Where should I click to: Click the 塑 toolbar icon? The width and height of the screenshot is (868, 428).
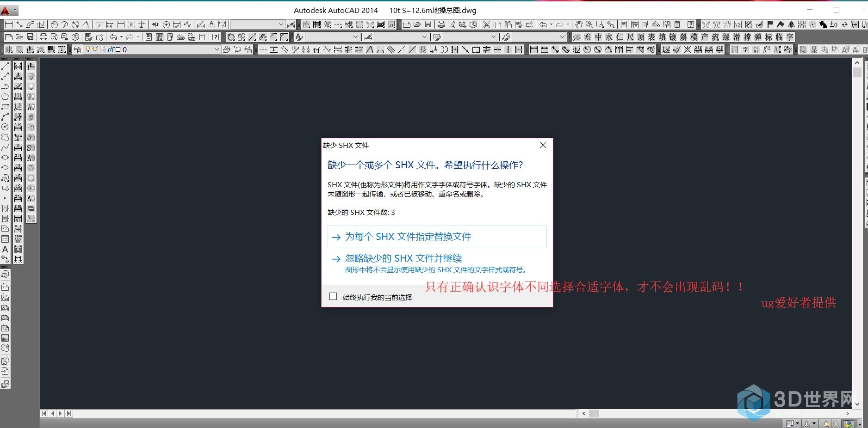(328, 24)
